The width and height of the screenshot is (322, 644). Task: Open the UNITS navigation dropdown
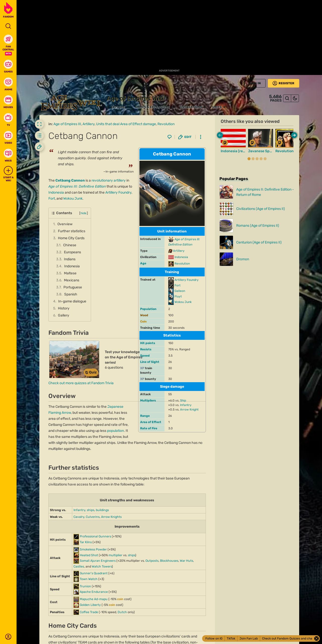[219, 107]
